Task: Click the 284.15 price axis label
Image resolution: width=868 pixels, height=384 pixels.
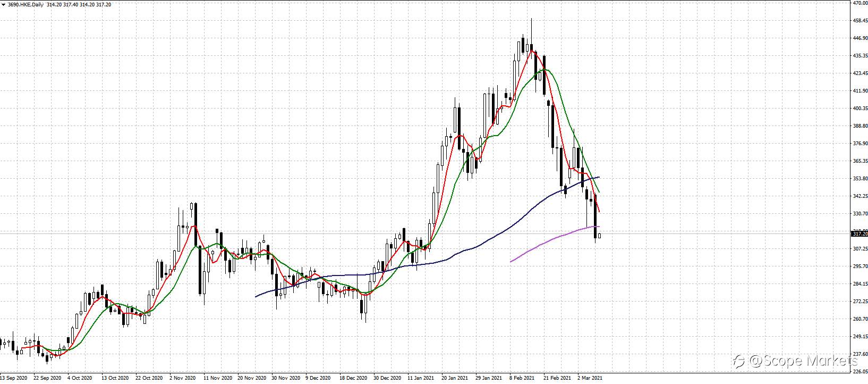Action: click(860, 284)
